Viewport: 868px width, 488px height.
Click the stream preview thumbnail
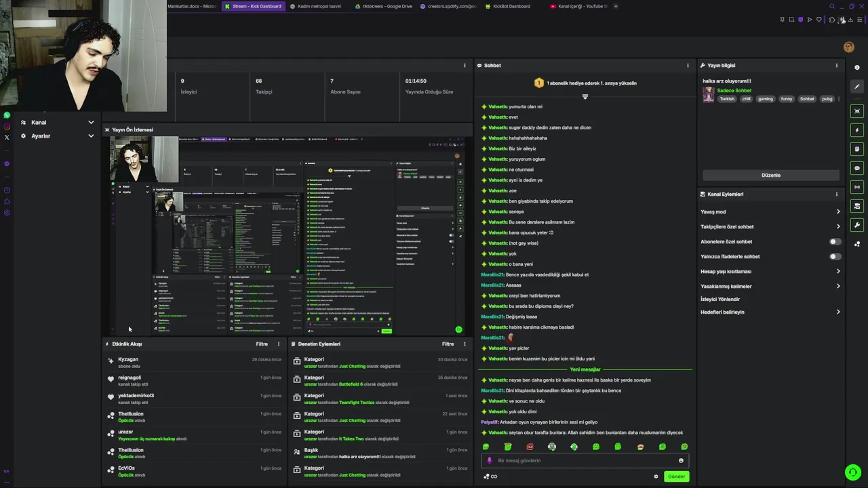coord(288,235)
